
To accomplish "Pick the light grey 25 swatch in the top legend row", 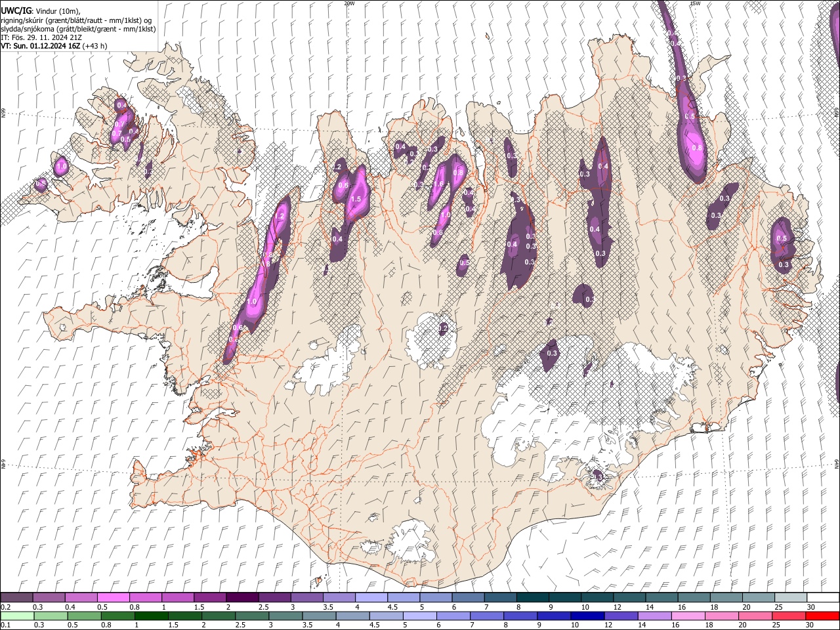I will point(789,597).
